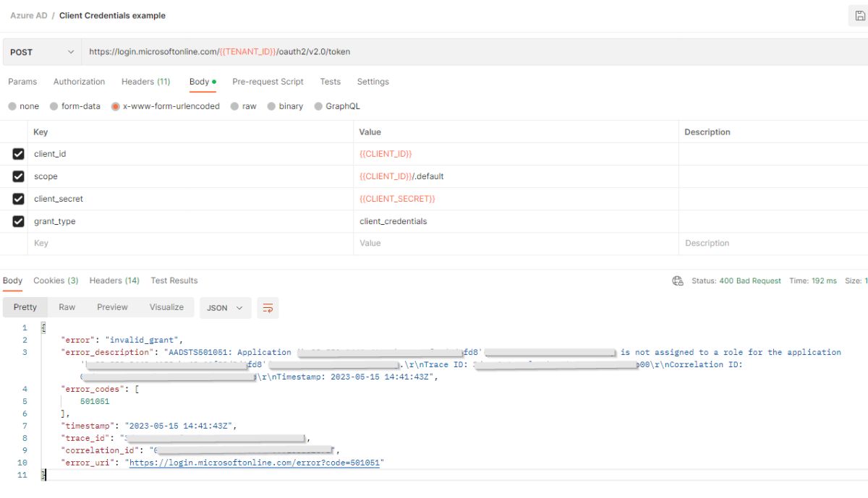Click the 501051 error code line
868x498 pixels.
coord(95,401)
